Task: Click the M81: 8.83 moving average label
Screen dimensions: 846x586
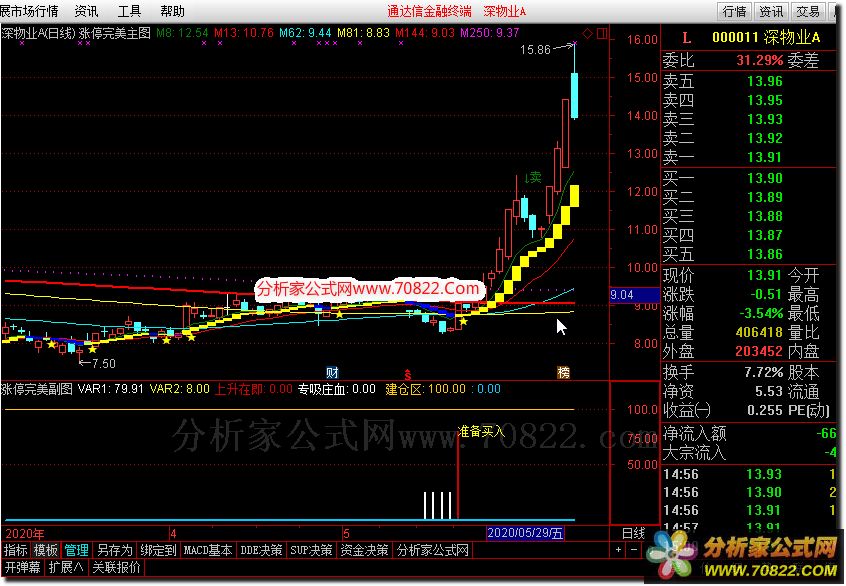Action: [364, 33]
